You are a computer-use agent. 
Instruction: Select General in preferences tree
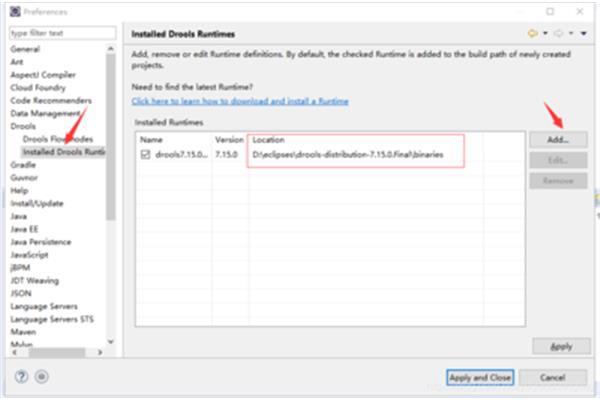click(25, 49)
